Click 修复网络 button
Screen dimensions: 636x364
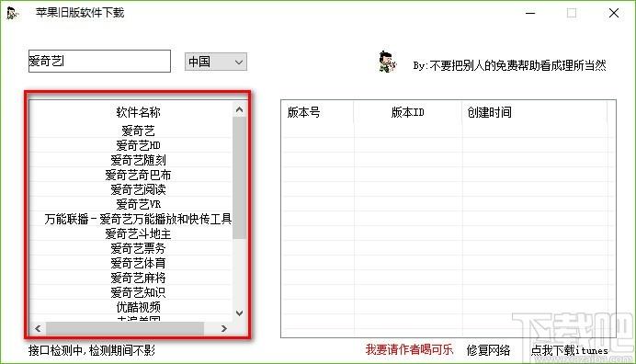[x=488, y=350]
